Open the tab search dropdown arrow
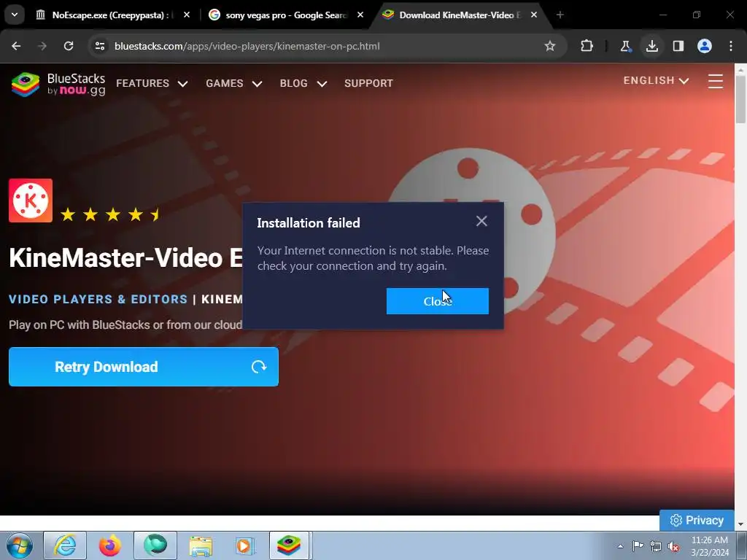This screenshot has width=747, height=560. pyautogui.click(x=15, y=15)
